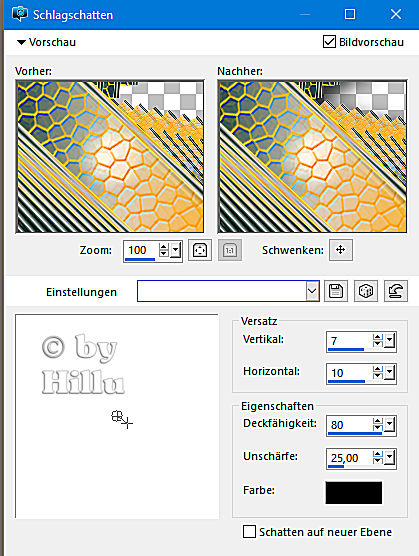Open the black Farbe color swatch

[354, 493]
